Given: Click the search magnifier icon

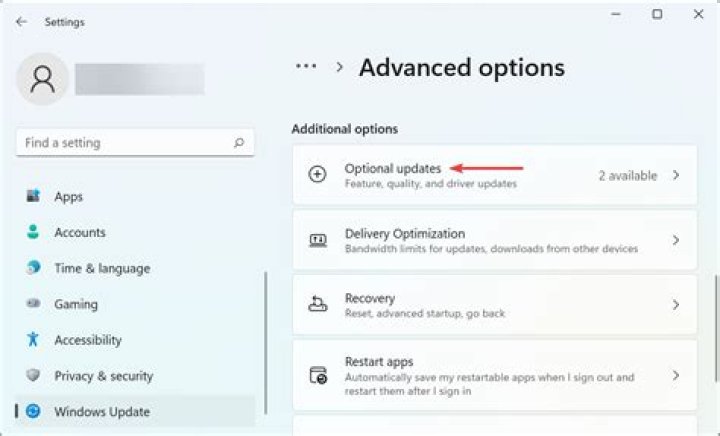Looking at the screenshot, I should tap(239, 143).
